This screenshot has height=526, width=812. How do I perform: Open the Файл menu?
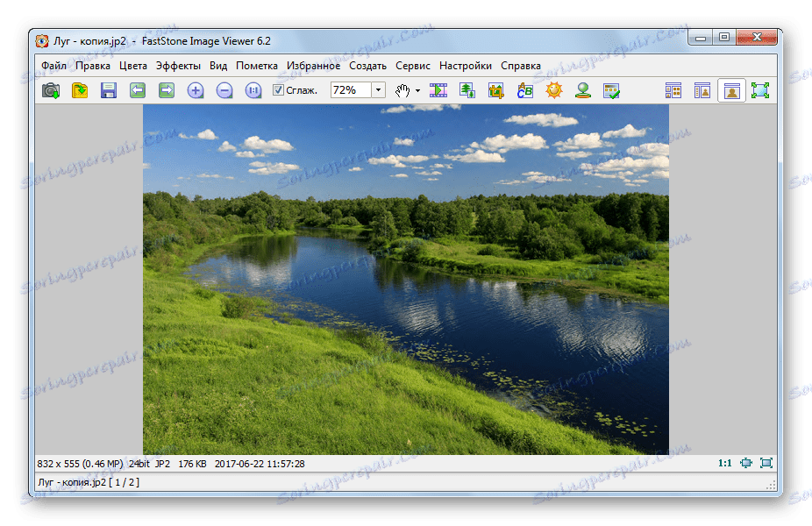[53, 66]
